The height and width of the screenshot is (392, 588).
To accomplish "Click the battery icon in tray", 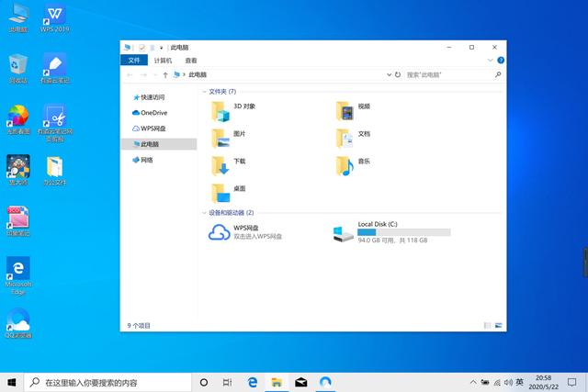I will 485,382.
